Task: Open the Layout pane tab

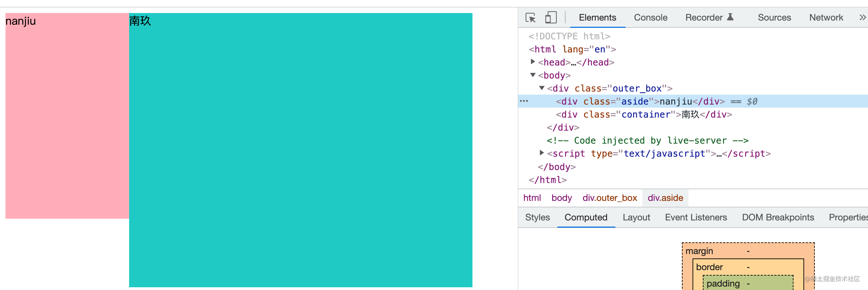Action: click(x=636, y=217)
